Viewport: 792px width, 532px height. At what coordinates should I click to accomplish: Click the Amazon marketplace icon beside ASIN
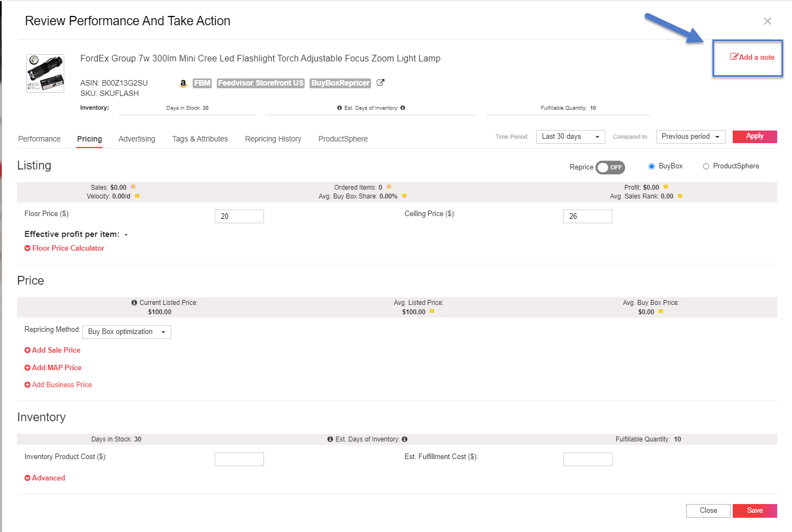(x=183, y=83)
